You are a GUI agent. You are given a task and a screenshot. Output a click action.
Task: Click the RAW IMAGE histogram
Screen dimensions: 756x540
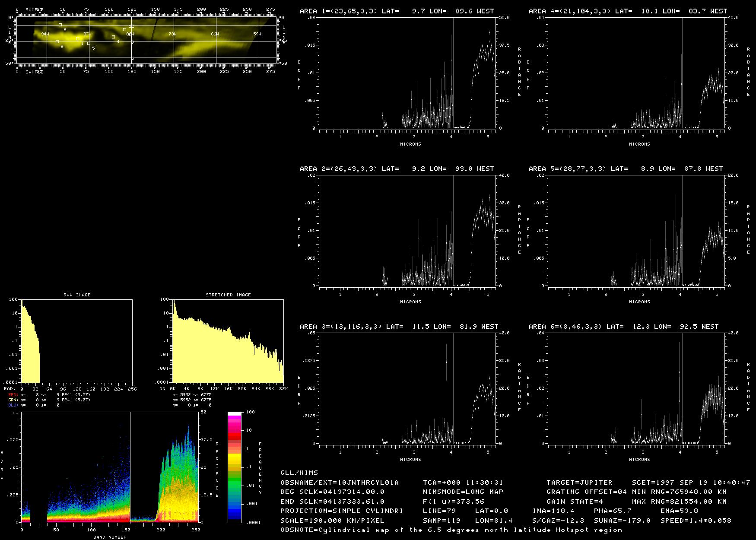[77, 341]
